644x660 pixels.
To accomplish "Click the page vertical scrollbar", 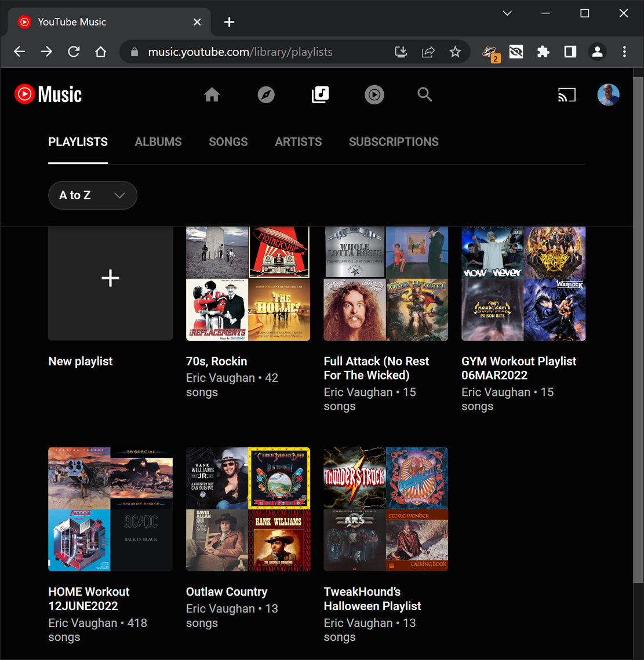I will 638,330.
